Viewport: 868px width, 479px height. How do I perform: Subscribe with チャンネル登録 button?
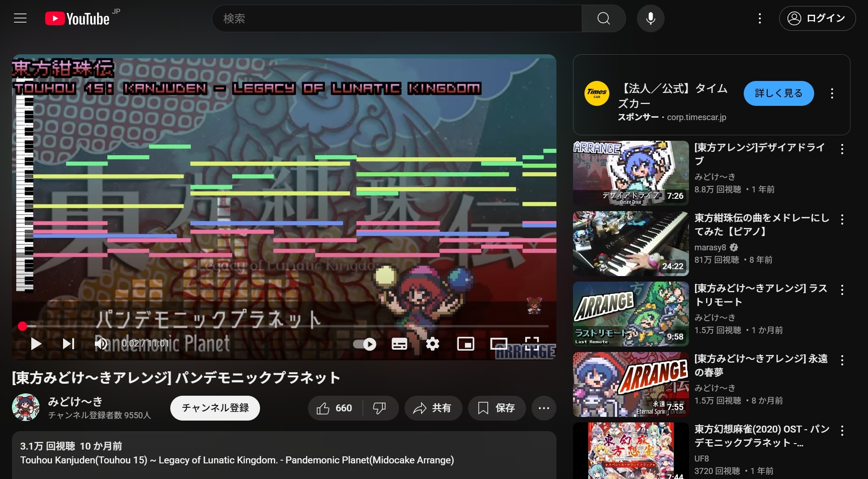(215, 408)
